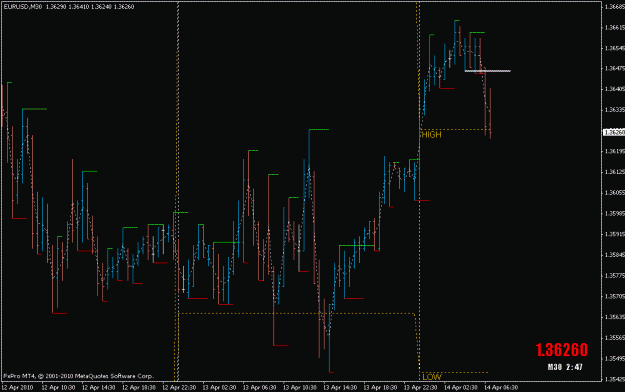Click the 1.36615 price axis label
625x392 pixels.
point(614,28)
